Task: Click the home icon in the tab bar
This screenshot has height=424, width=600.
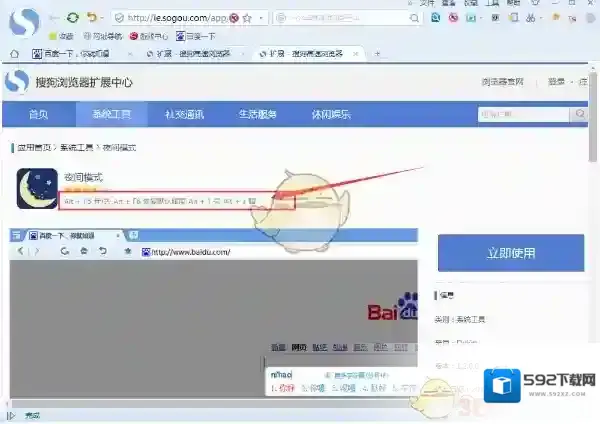Action: 15,53
